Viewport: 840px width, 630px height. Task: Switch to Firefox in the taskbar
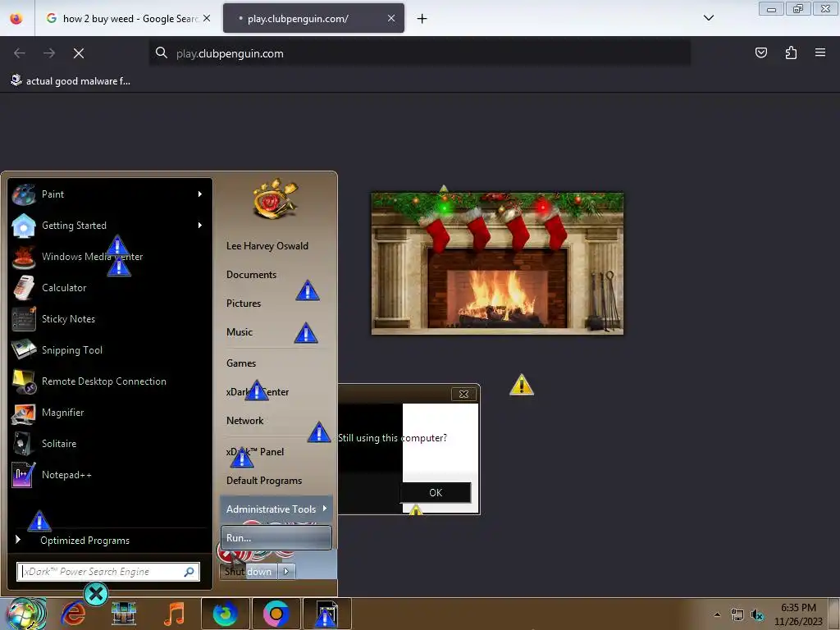[225, 614]
